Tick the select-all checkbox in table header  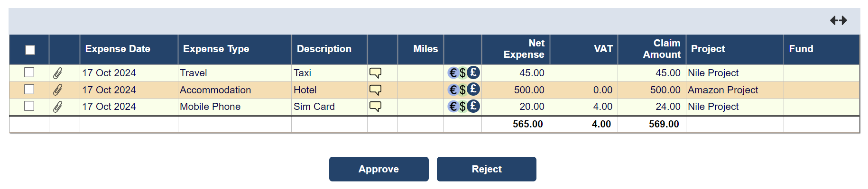(x=30, y=50)
